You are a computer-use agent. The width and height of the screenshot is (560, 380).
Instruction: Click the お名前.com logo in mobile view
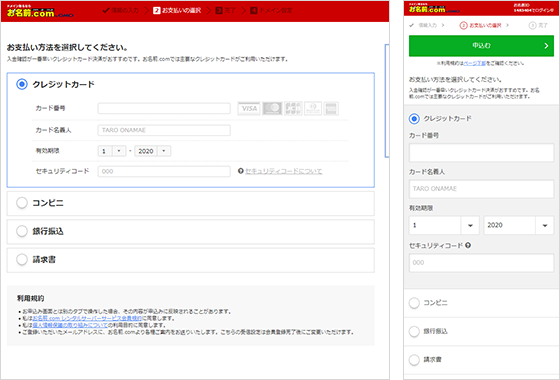434,9
